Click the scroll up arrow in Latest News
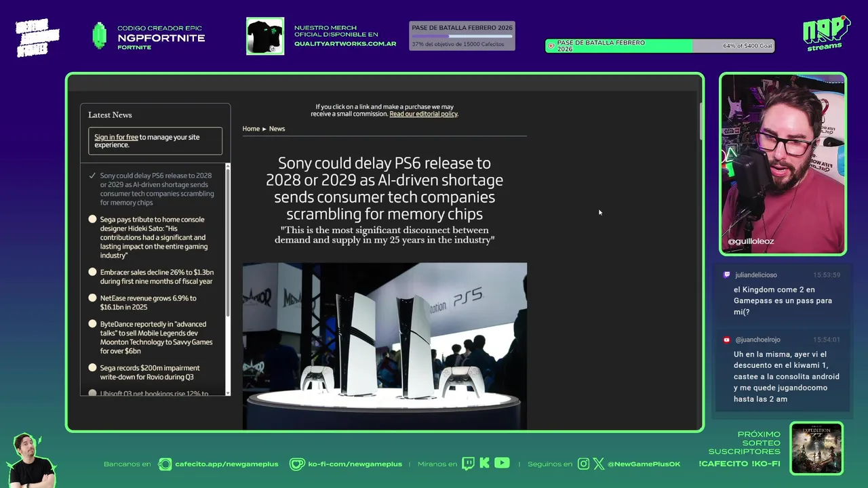The height and width of the screenshot is (488, 868). [x=228, y=167]
